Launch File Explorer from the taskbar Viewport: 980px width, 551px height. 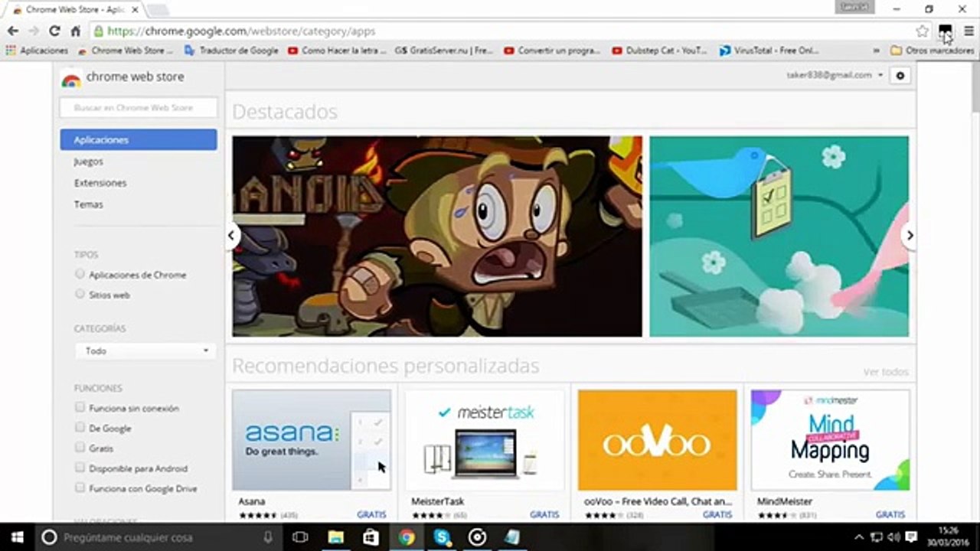(336, 537)
